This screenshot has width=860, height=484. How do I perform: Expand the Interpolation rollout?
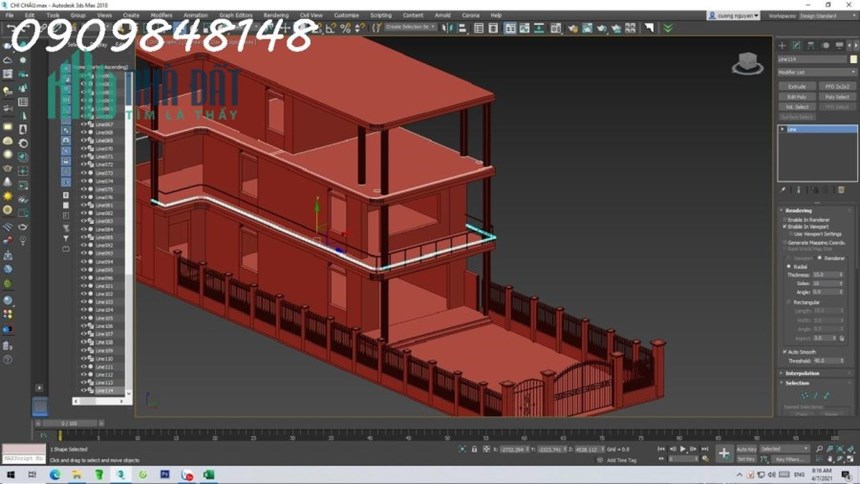[802, 373]
